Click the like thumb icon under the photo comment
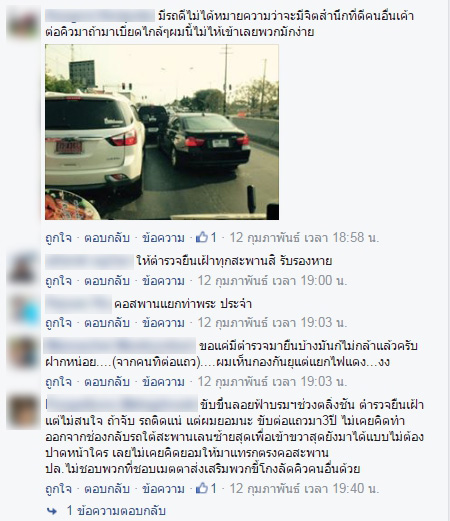Viewport: 450px width, 521px height. 202,237
